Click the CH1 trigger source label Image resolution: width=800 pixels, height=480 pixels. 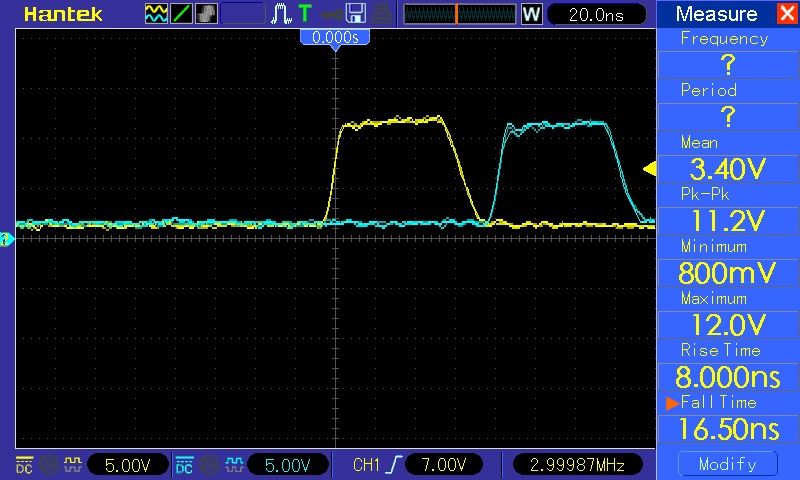[366, 465]
